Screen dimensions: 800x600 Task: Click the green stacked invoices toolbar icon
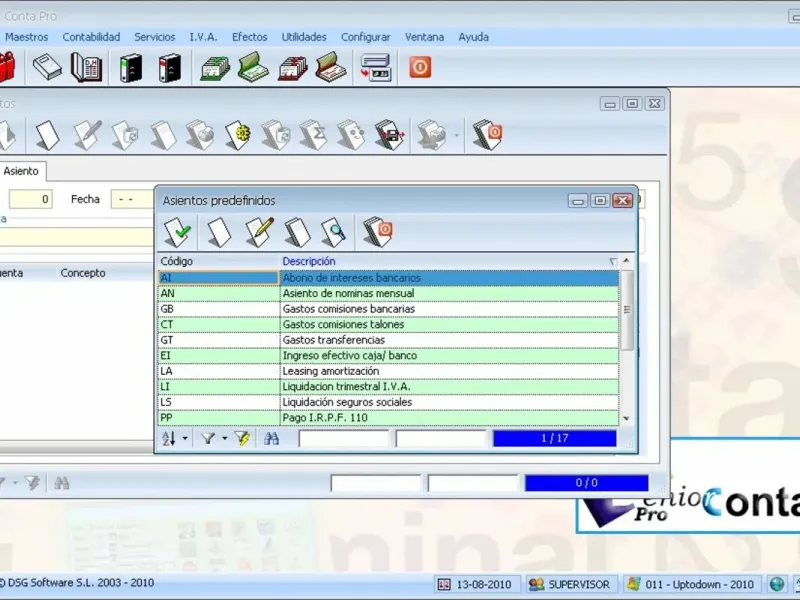[x=215, y=67]
